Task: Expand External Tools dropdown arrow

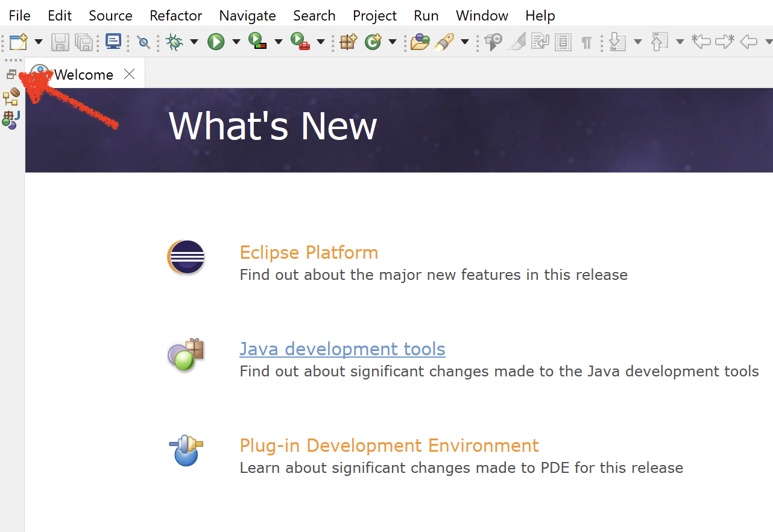Action: click(x=321, y=42)
